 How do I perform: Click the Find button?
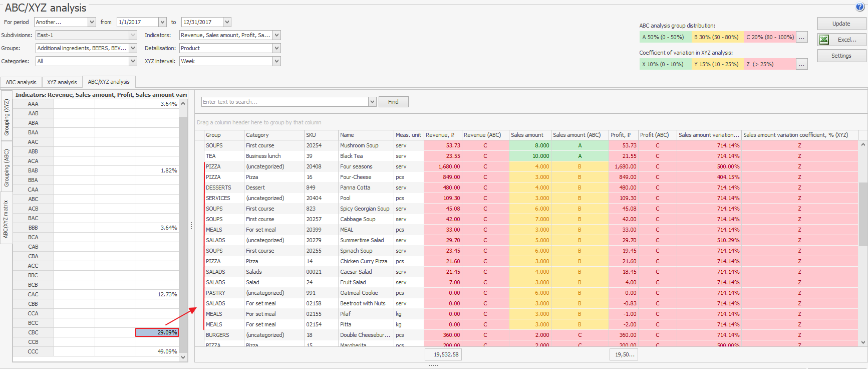click(x=393, y=102)
